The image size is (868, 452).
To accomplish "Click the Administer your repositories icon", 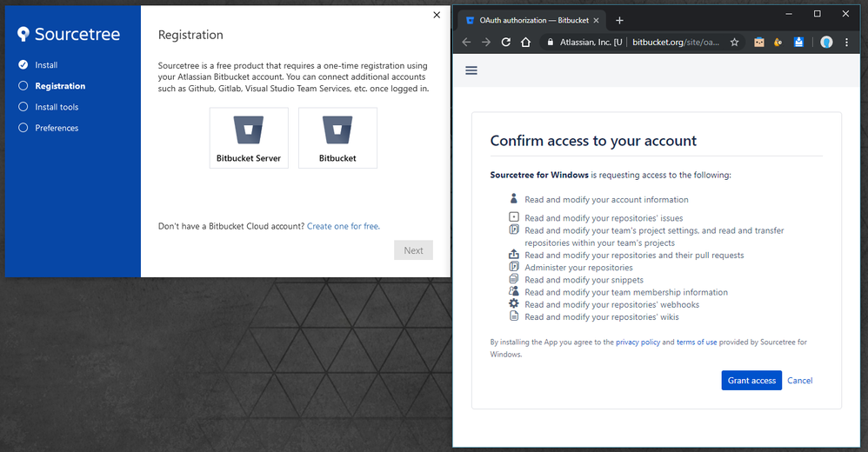I will tap(514, 266).
